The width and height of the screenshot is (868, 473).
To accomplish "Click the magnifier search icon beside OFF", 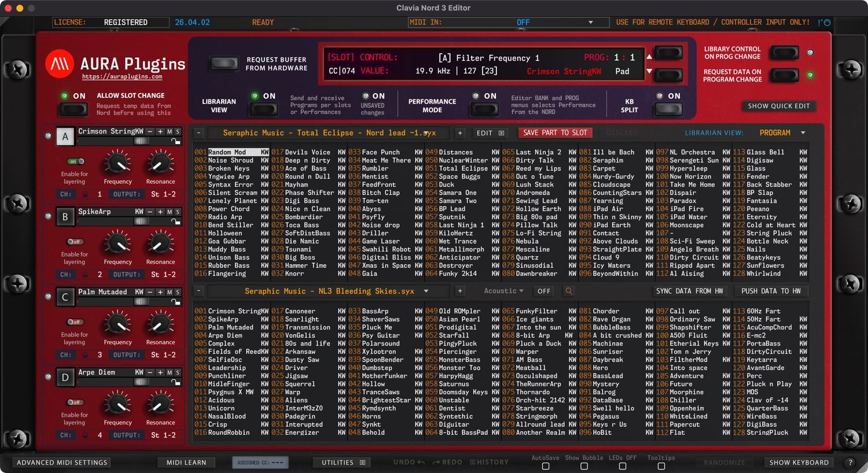I will point(568,291).
